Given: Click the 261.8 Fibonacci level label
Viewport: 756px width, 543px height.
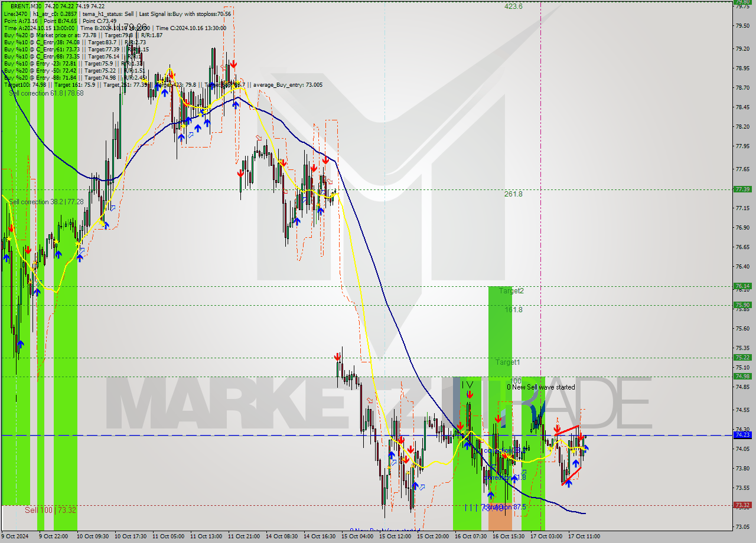Looking at the screenshot, I should pyautogui.click(x=513, y=194).
